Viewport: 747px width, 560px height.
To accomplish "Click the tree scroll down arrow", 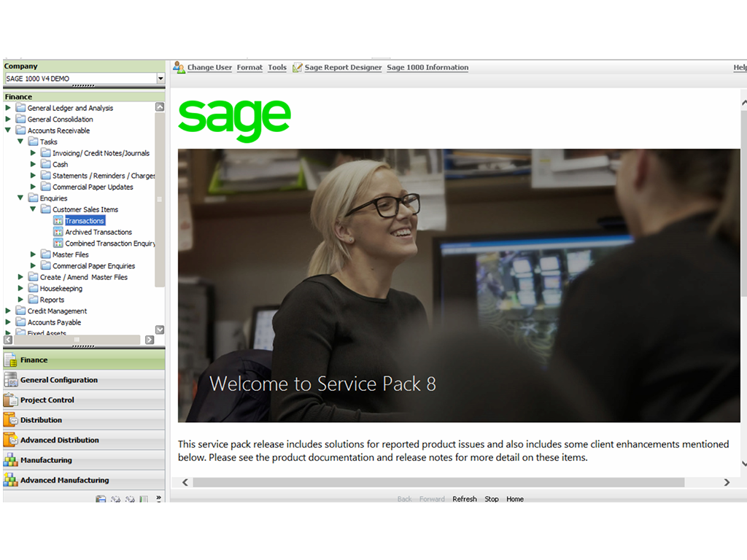I will 160,330.
